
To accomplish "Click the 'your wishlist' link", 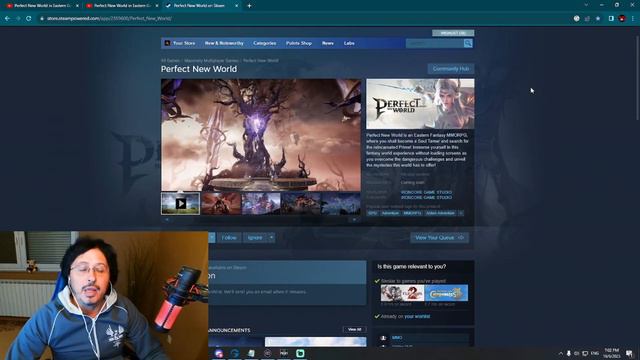I will pyautogui.click(x=417, y=316).
